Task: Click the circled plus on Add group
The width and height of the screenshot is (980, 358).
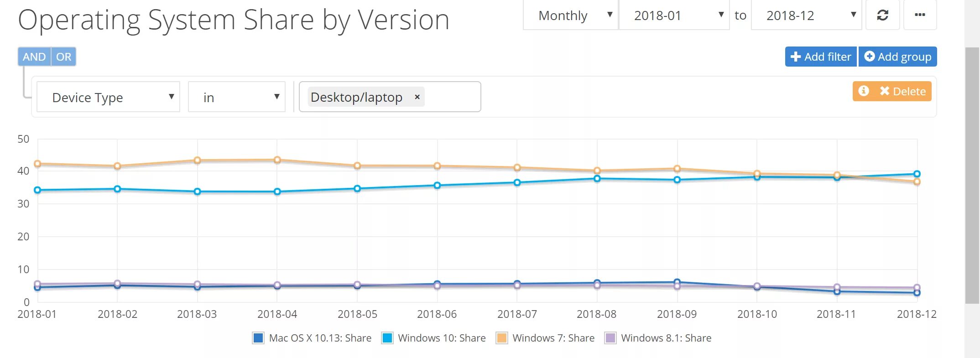Action: click(870, 56)
